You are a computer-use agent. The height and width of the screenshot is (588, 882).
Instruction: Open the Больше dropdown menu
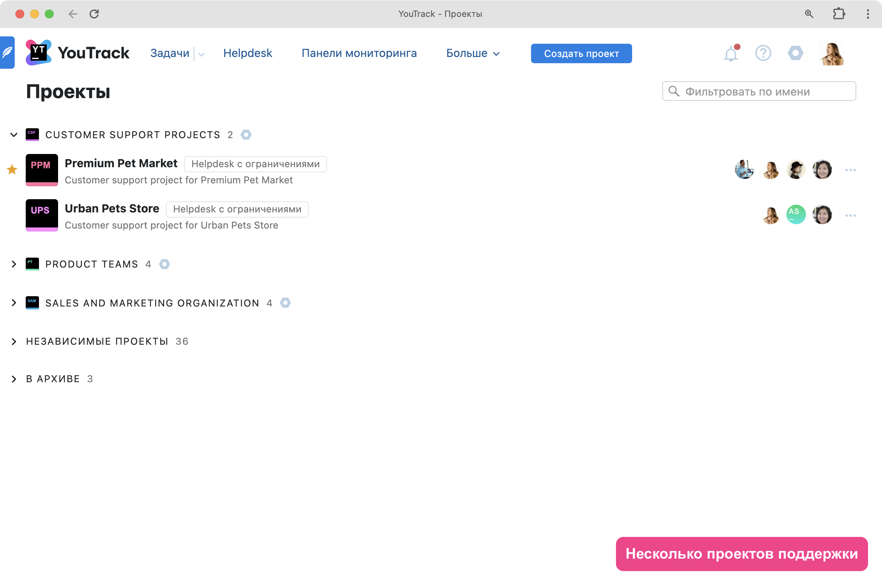pyautogui.click(x=473, y=53)
